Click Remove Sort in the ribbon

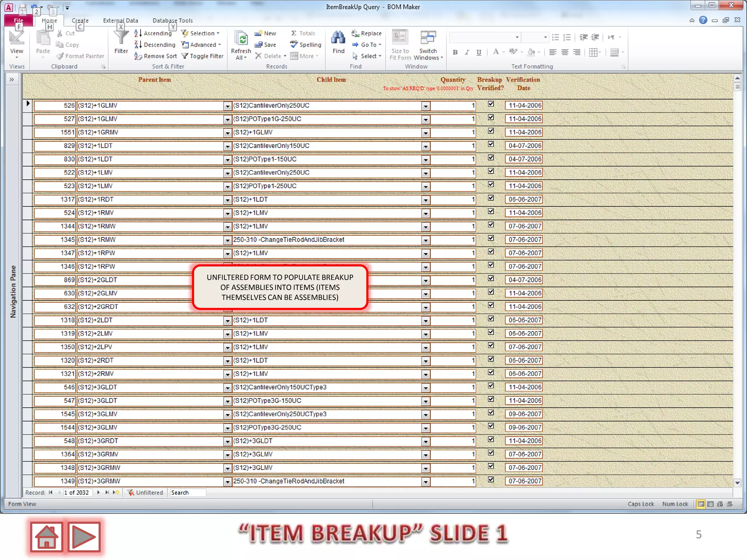click(x=156, y=56)
